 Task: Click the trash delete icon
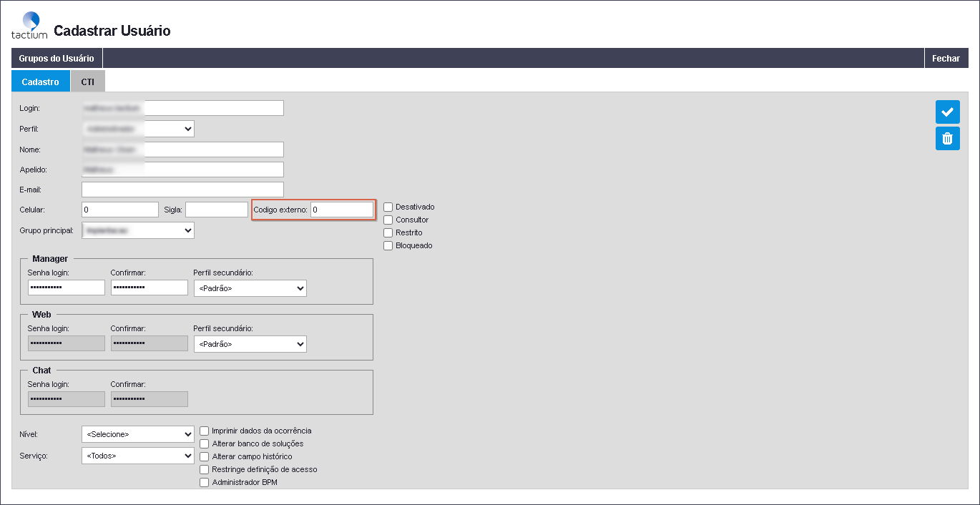tap(947, 139)
